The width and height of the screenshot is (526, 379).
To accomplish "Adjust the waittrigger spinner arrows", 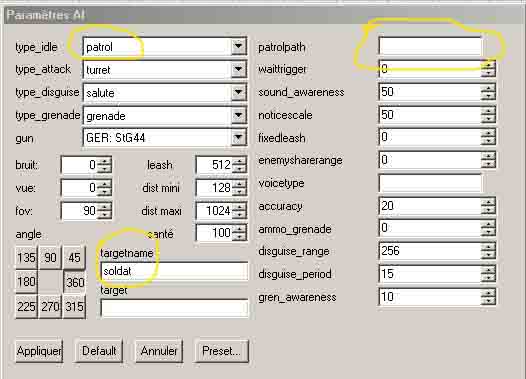I will pos(488,68).
